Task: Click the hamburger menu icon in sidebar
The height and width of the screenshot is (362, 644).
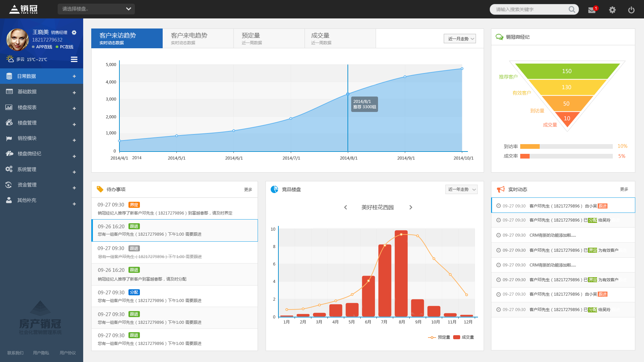Action: pyautogui.click(x=74, y=59)
